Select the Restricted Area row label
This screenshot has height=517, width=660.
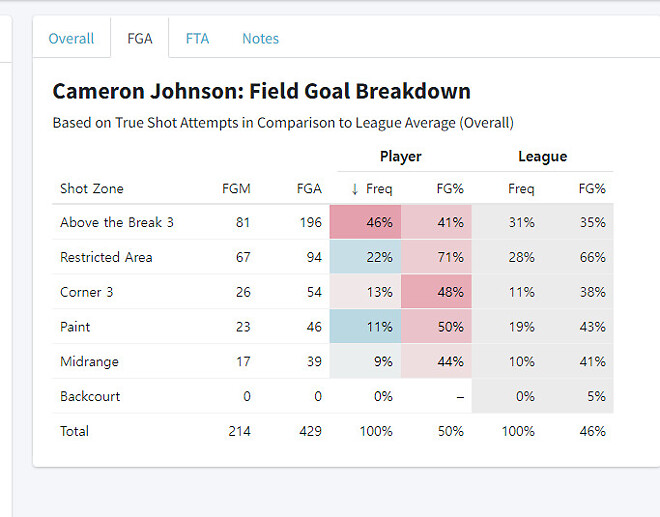click(106, 257)
